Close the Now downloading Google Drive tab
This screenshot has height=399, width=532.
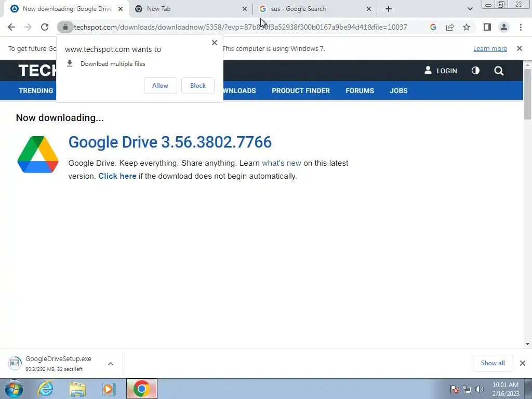pyautogui.click(x=121, y=9)
